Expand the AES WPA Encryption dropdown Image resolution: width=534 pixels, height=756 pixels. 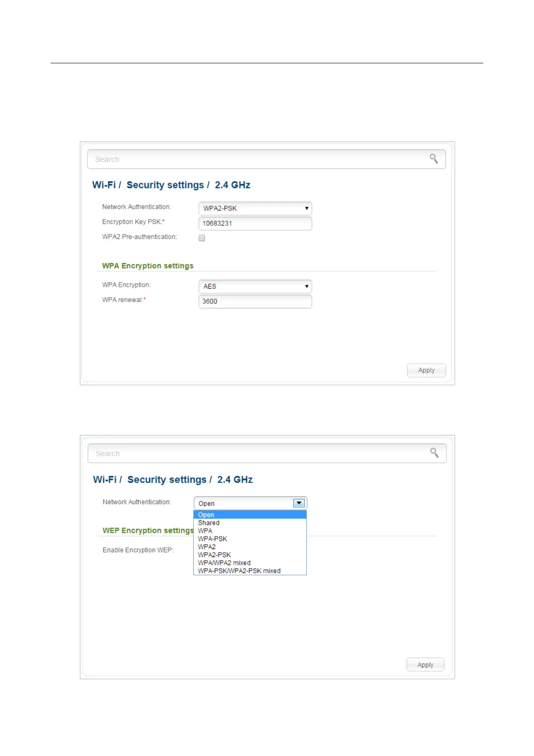tap(255, 286)
